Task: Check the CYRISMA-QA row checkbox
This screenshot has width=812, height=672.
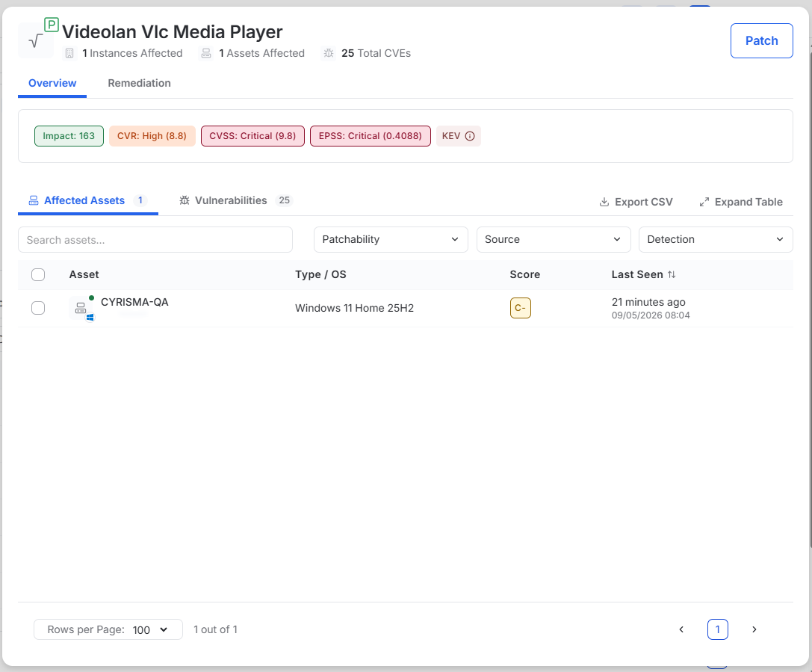Action: 38,308
